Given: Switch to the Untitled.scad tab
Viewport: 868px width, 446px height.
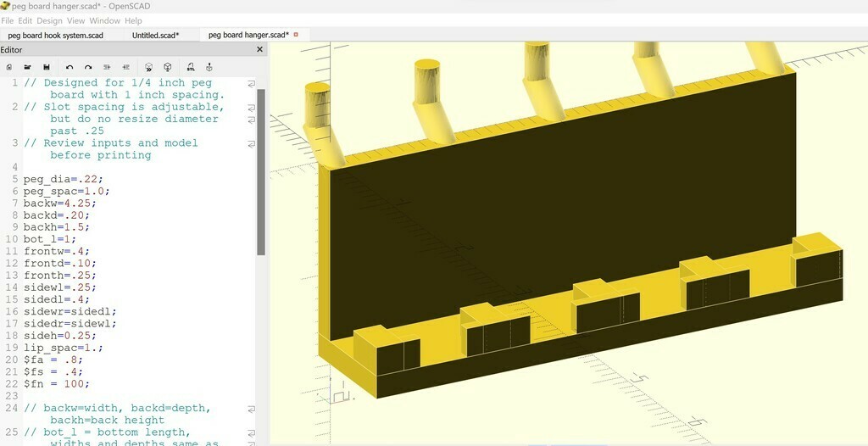Looking at the screenshot, I should (155, 35).
